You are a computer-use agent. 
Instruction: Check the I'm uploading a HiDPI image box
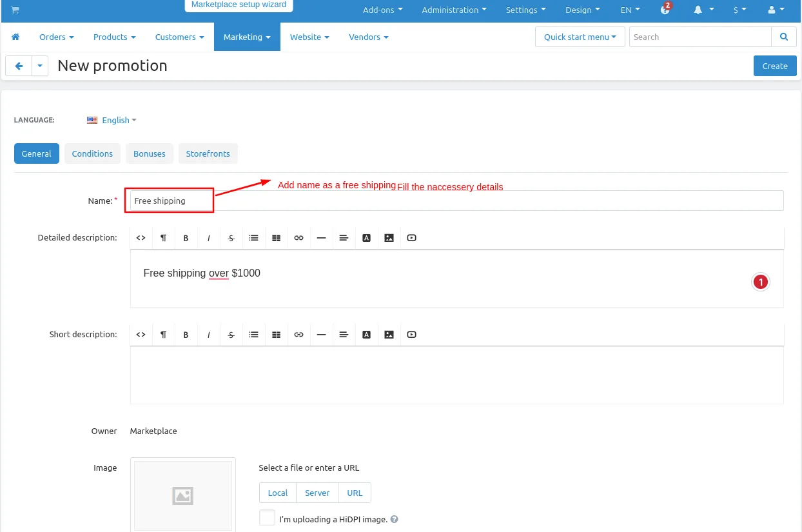pyautogui.click(x=267, y=518)
